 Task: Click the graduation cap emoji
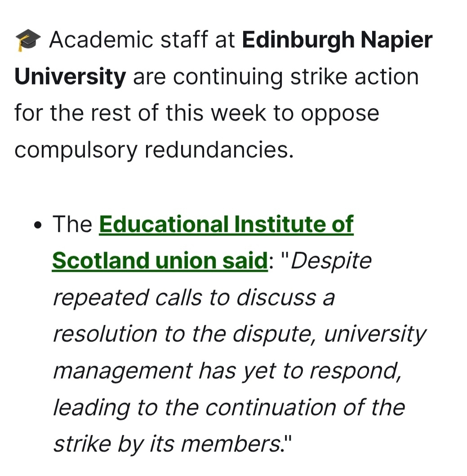(28, 41)
